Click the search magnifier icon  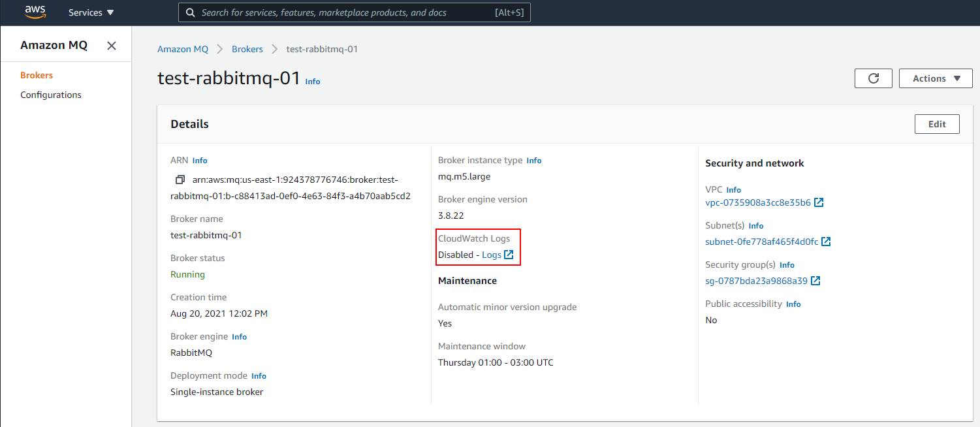pos(190,12)
